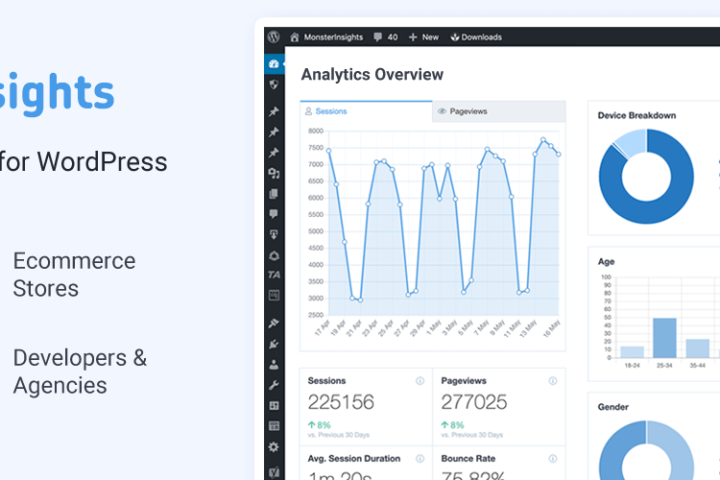Open the TA ThirstyAffiliates sidebar icon

[x=274, y=275]
